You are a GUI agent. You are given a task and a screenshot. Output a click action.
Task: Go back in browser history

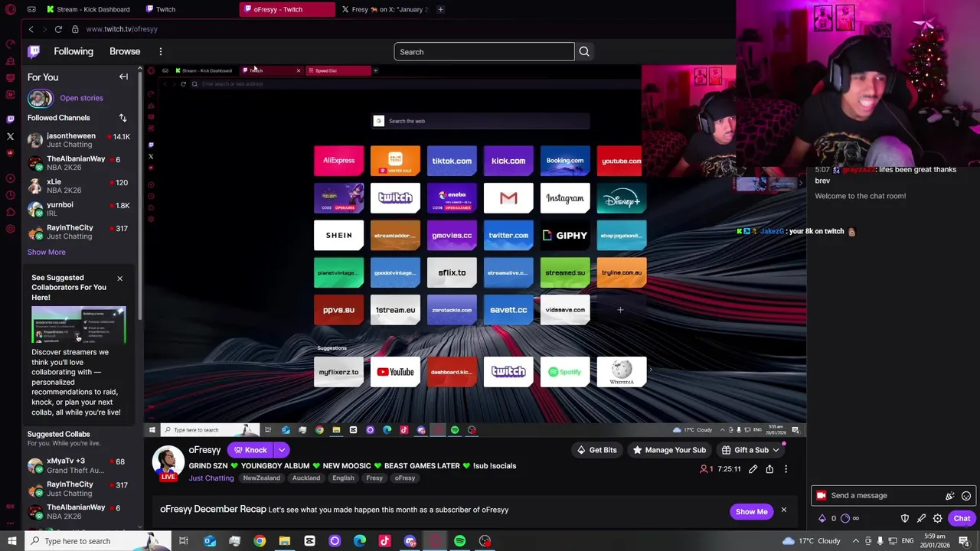click(31, 29)
